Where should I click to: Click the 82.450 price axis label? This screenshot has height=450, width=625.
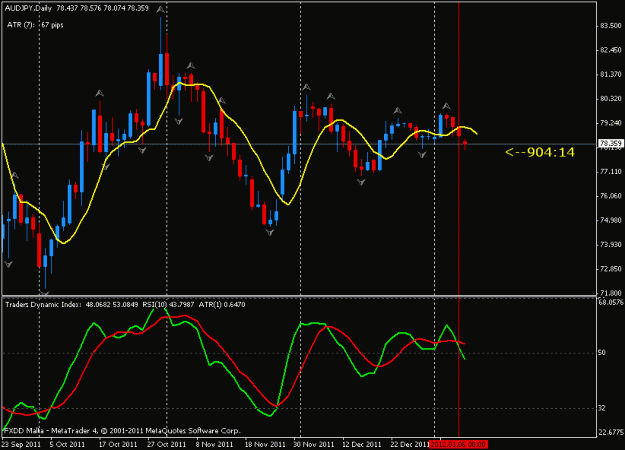610,50
